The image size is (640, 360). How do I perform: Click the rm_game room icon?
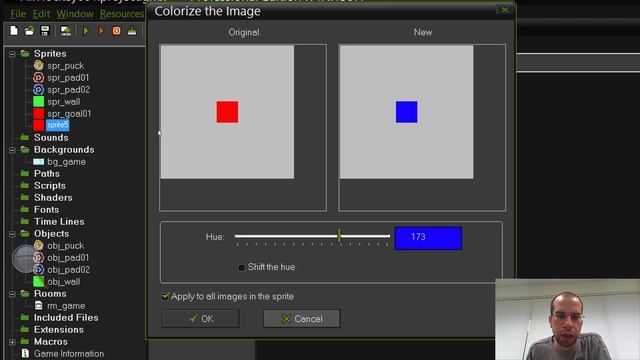(39, 305)
